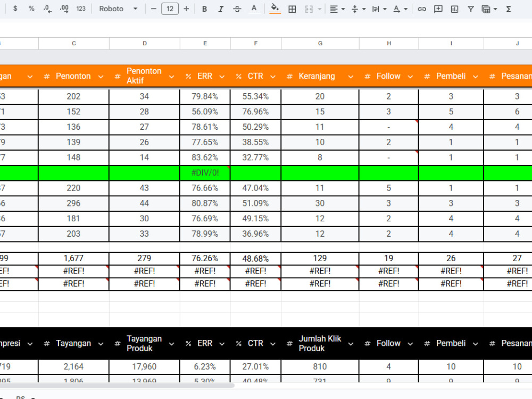Open Keranjang column dropdown
The width and height of the screenshot is (532, 399).
click(x=351, y=77)
